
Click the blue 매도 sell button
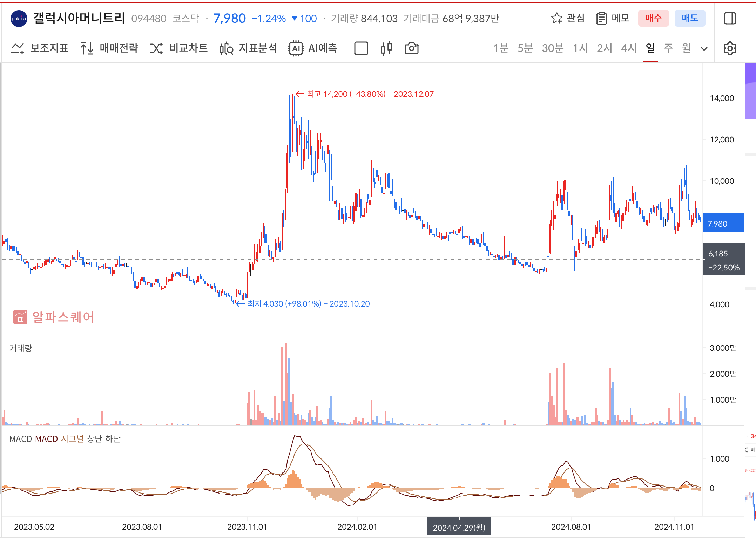point(690,18)
